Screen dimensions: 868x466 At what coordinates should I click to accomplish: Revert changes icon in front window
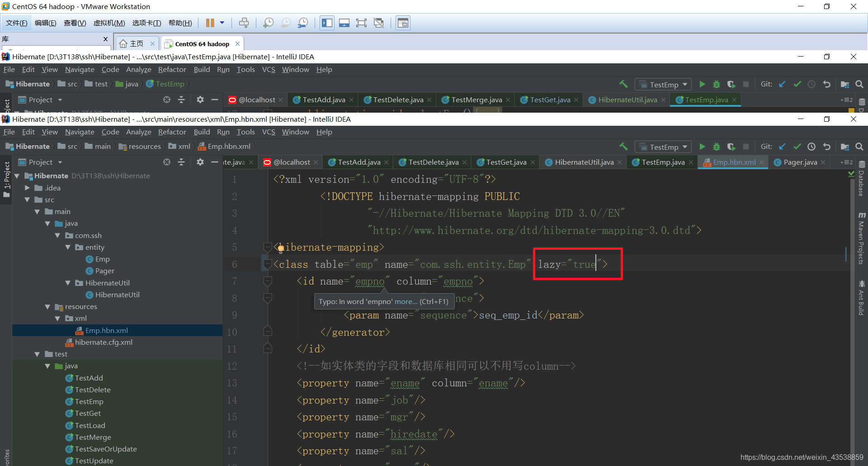click(826, 147)
